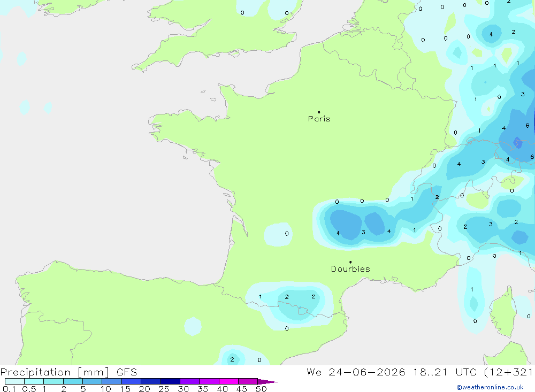Image resolution: width=535 pixels, height=392 pixels.
Task: Click the '0.1' legend scale label
Action: point(9,389)
